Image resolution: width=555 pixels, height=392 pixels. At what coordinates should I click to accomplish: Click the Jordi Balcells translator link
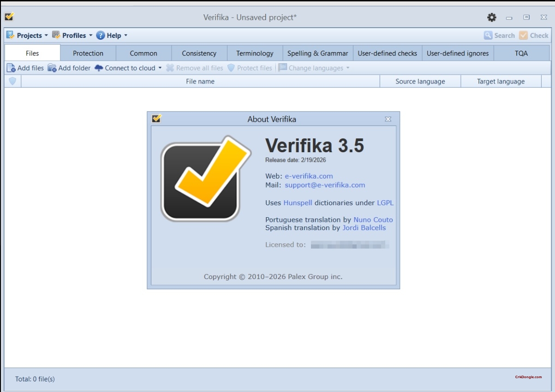click(x=364, y=227)
